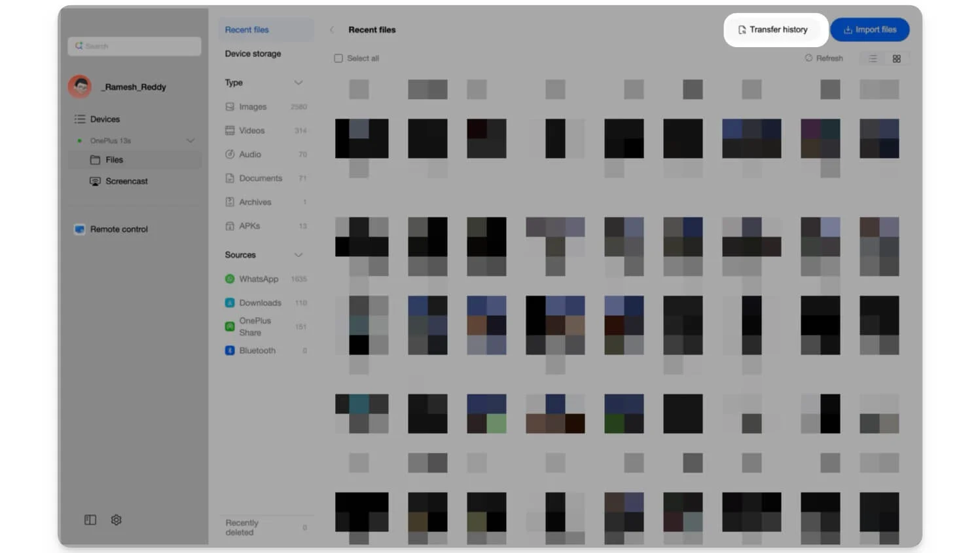Collapse the Sources section

click(299, 255)
